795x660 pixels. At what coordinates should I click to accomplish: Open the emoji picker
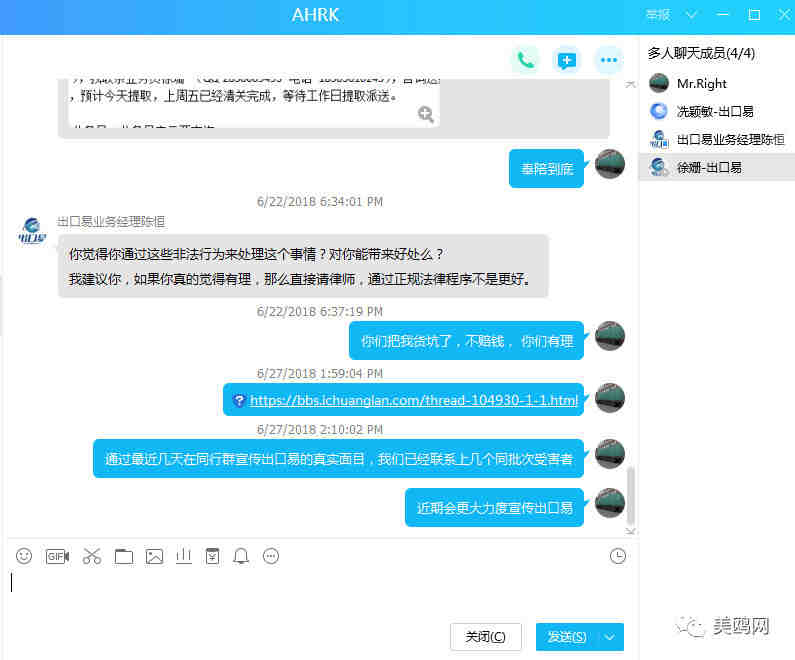(x=24, y=556)
